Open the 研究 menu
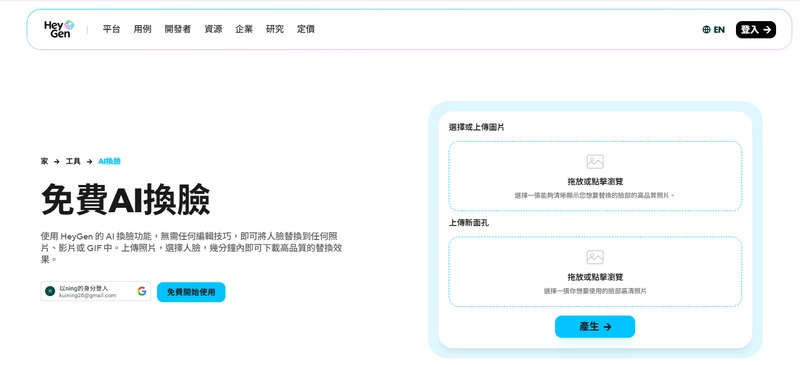800x365 pixels. [275, 29]
